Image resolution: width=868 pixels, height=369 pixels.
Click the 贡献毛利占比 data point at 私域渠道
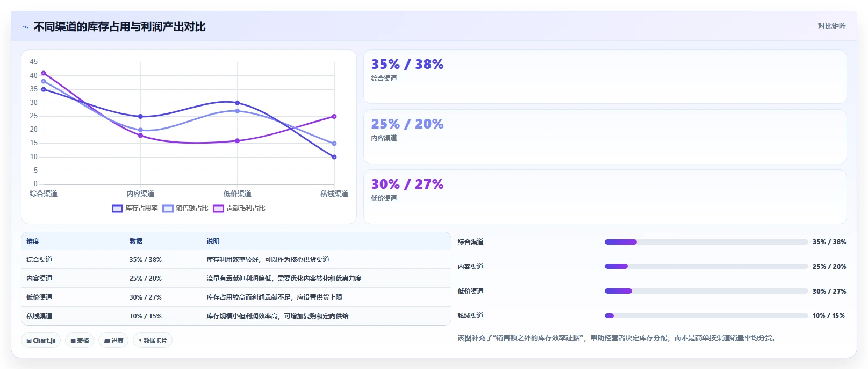(334, 116)
